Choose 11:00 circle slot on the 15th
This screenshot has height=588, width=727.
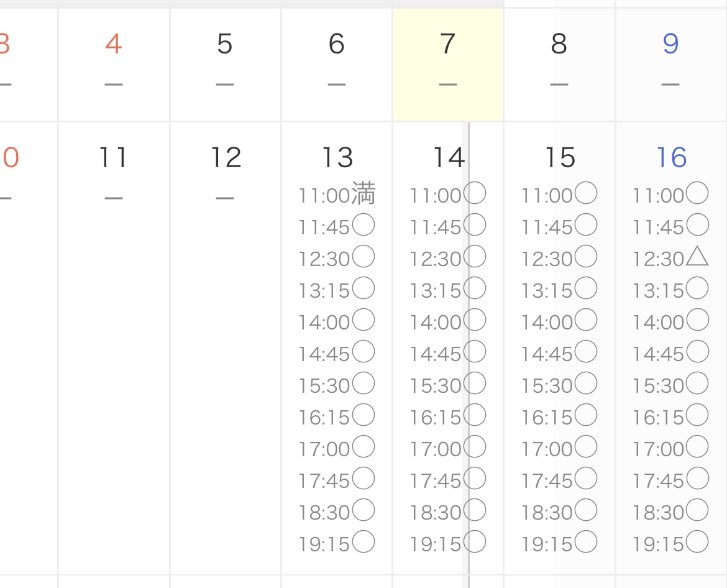coord(586,194)
